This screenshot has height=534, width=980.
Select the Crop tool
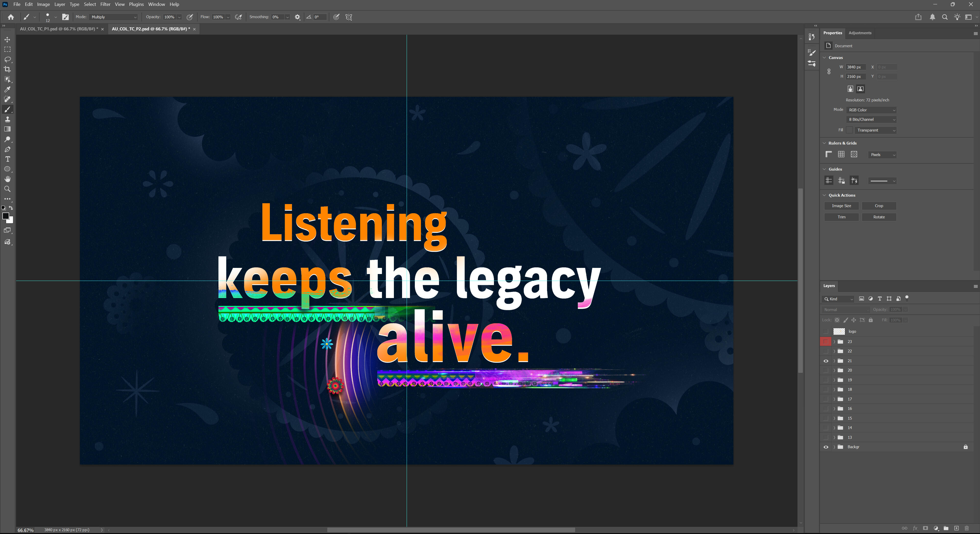(x=7, y=69)
